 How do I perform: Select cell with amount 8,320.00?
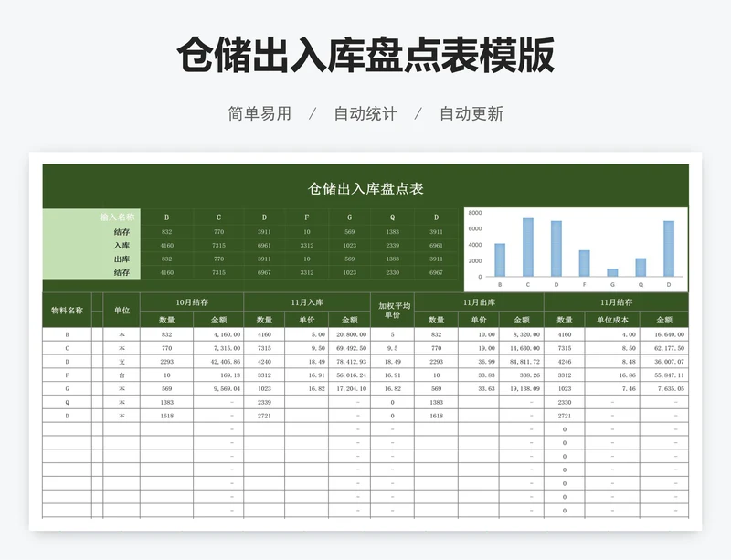522,334
